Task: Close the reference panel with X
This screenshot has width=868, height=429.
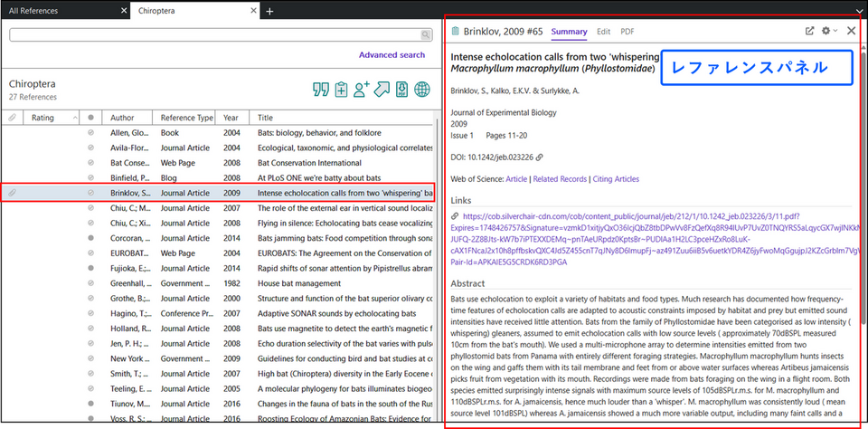Action: click(852, 31)
